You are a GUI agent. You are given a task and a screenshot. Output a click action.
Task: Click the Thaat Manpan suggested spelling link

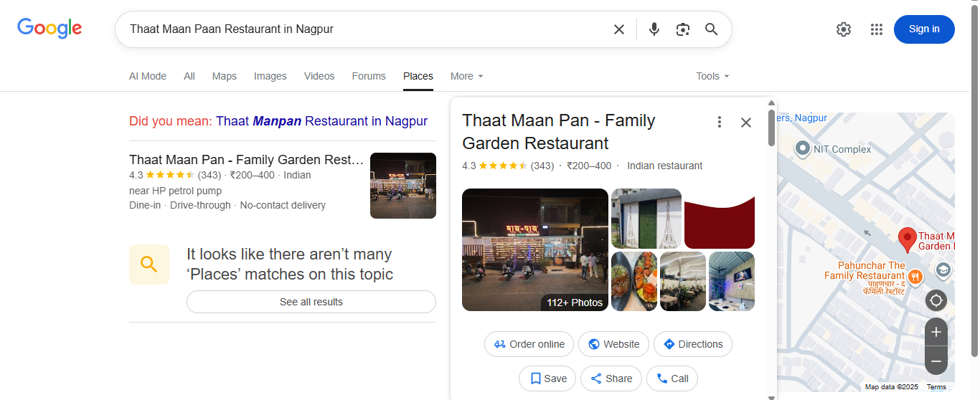click(321, 121)
